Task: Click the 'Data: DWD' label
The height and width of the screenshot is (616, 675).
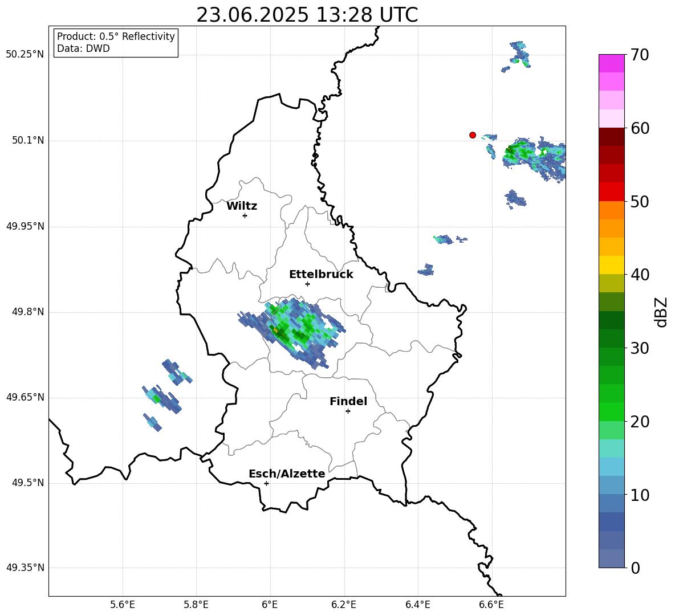Action: tap(83, 48)
